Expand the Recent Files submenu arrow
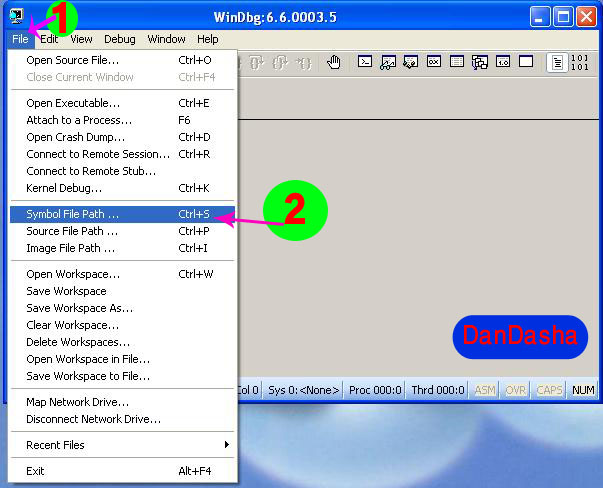The height and width of the screenshot is (488, 603). point(227,445)
